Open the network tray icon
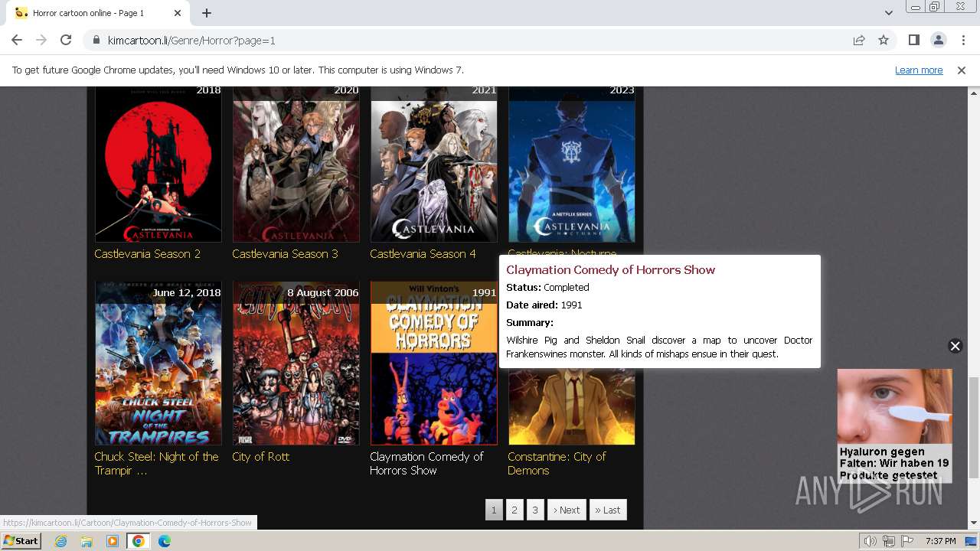980x551 pixels. [x=888, y=541]
